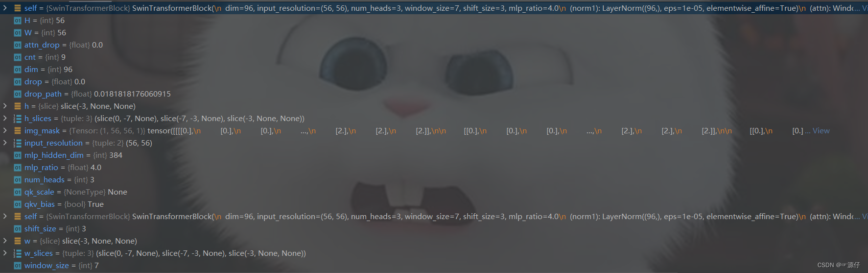
Task: Expand the h slice variable
Action: (x=5, y=106)
